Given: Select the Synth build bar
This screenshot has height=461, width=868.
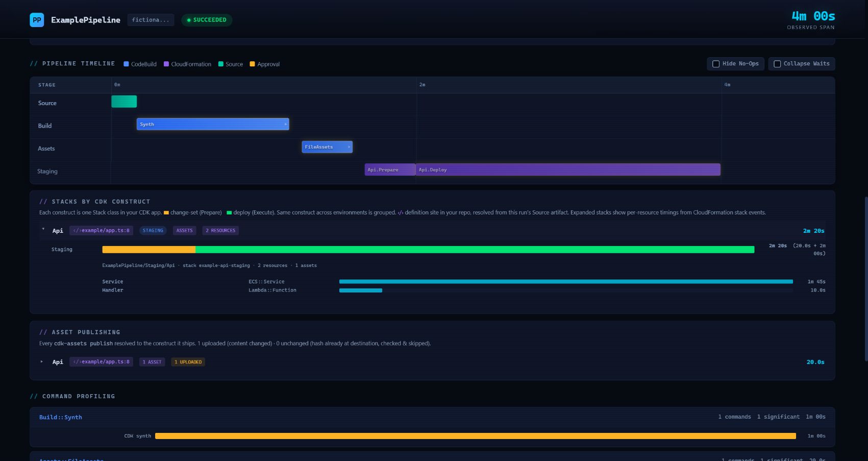Looking at the screenshot, I should coord(213,124).
